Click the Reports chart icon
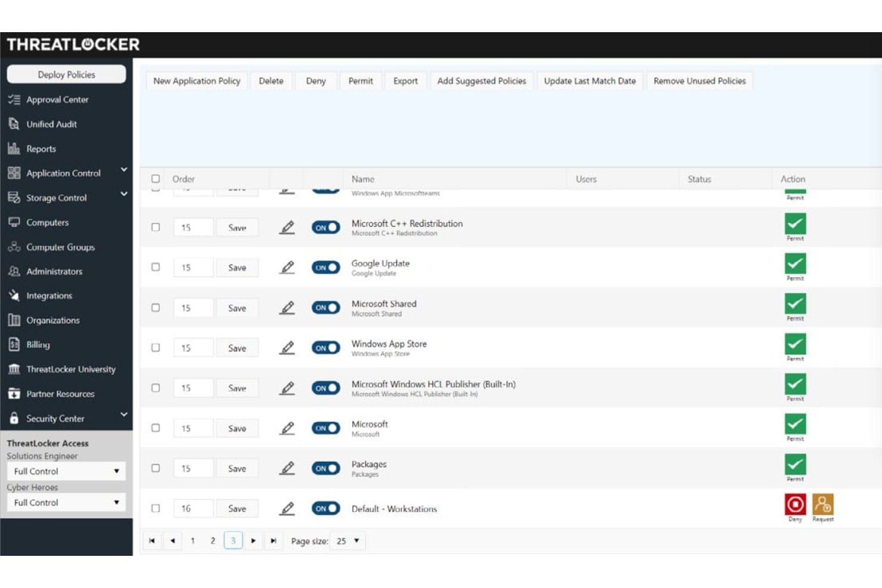The image size is (882, 588). coord(14,148)
